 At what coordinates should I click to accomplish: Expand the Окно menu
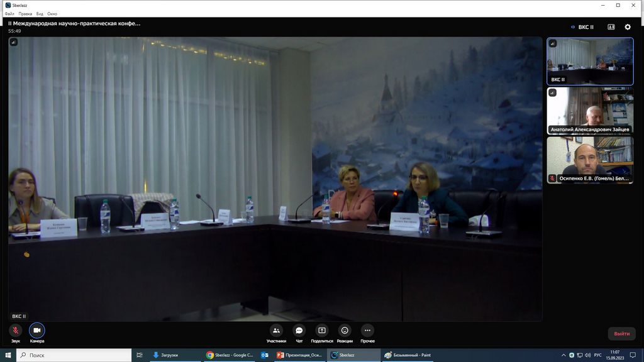(52, 13)
